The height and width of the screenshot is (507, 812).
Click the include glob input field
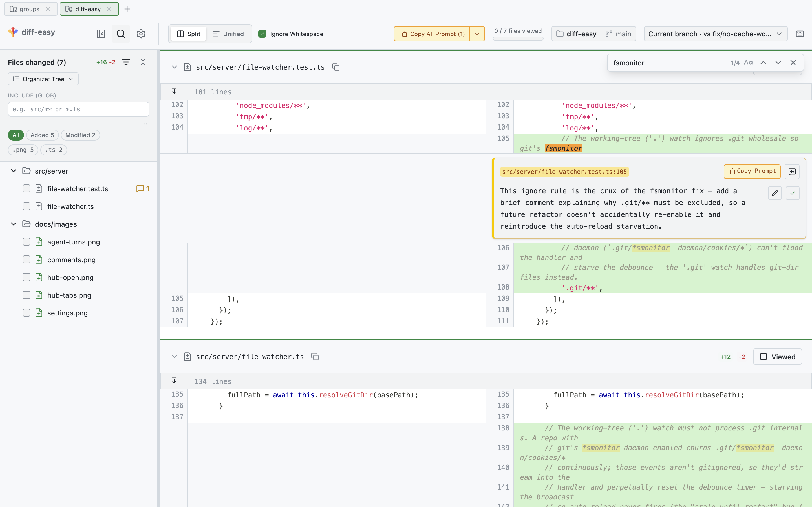click(x=78, y=109)
